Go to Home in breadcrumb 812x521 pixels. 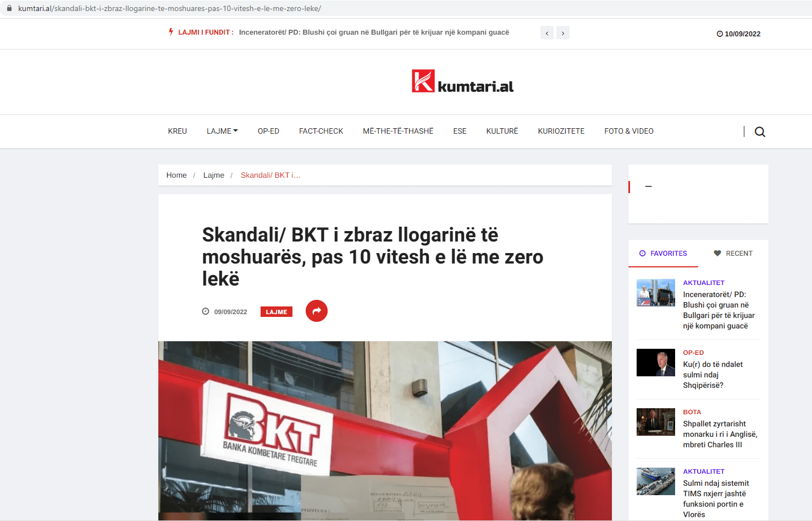(x=176, y=175)
